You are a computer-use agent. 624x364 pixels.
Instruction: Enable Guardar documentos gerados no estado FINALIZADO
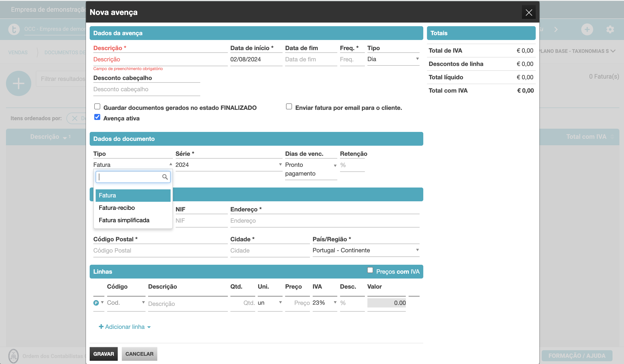coord(97,107)
